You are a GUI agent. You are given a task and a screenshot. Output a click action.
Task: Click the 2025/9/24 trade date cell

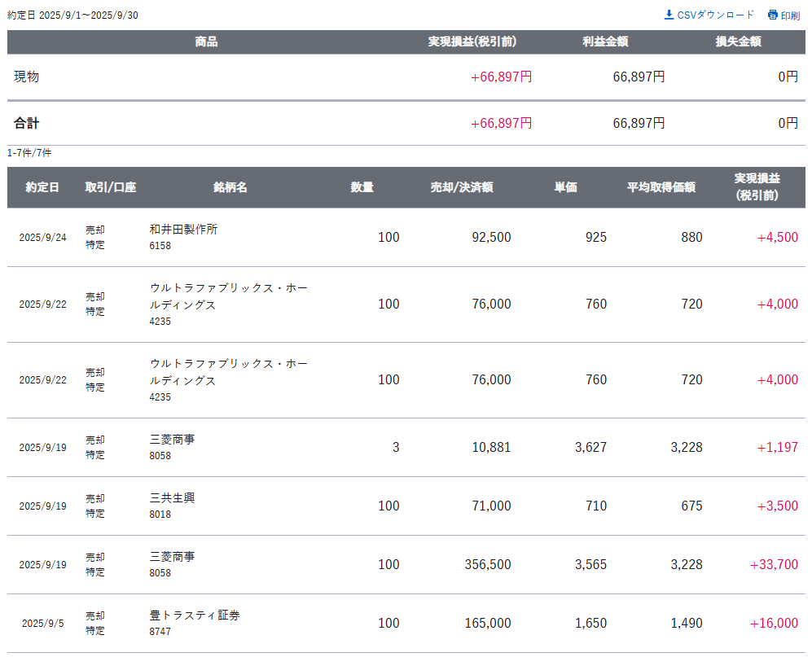[x=42, y=238]
